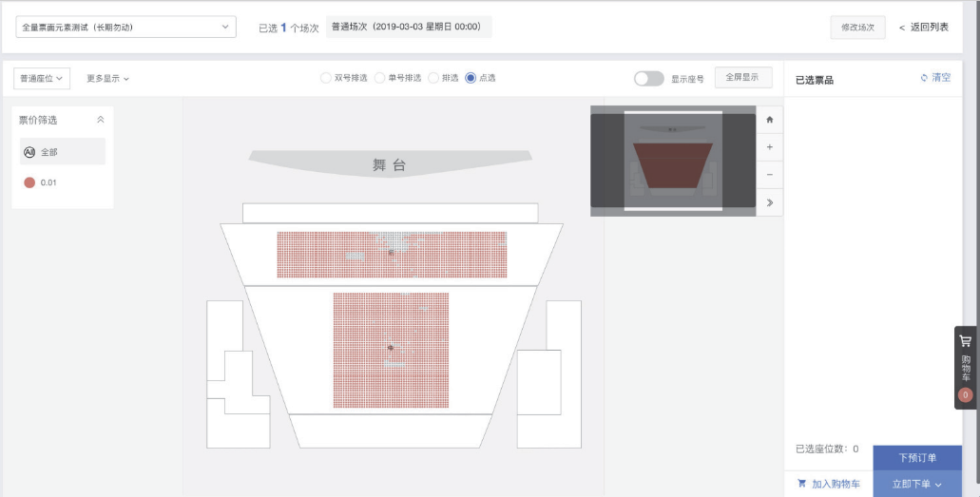Zoom in with the plus icon
Image resolution: width=980 pixels, height=497 pixels.
click(769, 147)
